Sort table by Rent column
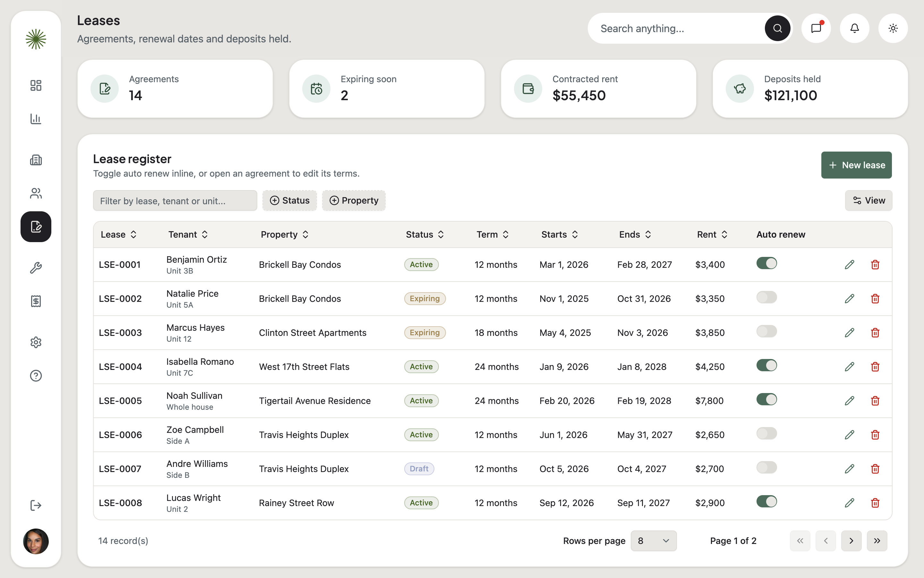Image resolution: width=924 pixels, height=578 pixels. pyautogui.click(x=712, y=234)
